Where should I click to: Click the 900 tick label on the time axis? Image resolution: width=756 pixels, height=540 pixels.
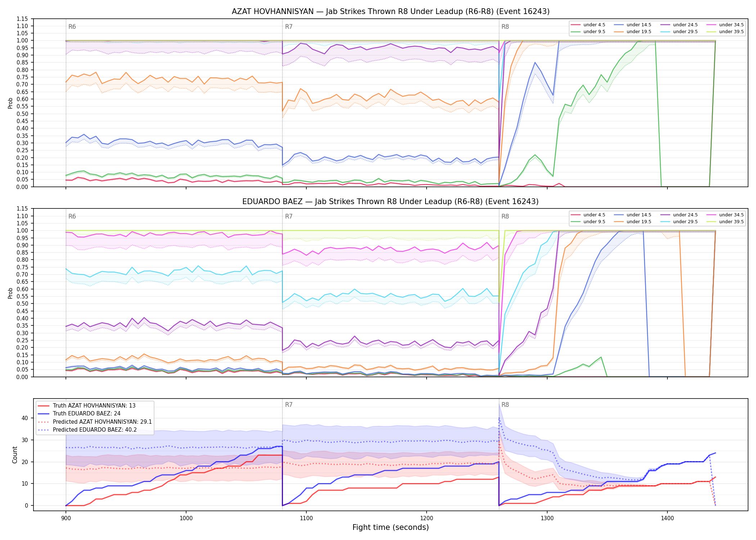(66, 518)
